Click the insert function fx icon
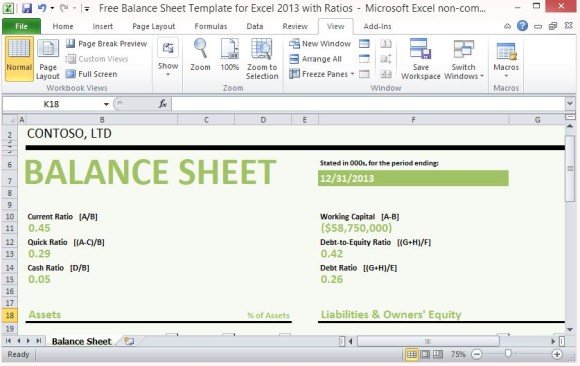 click(x=163, y=104)
